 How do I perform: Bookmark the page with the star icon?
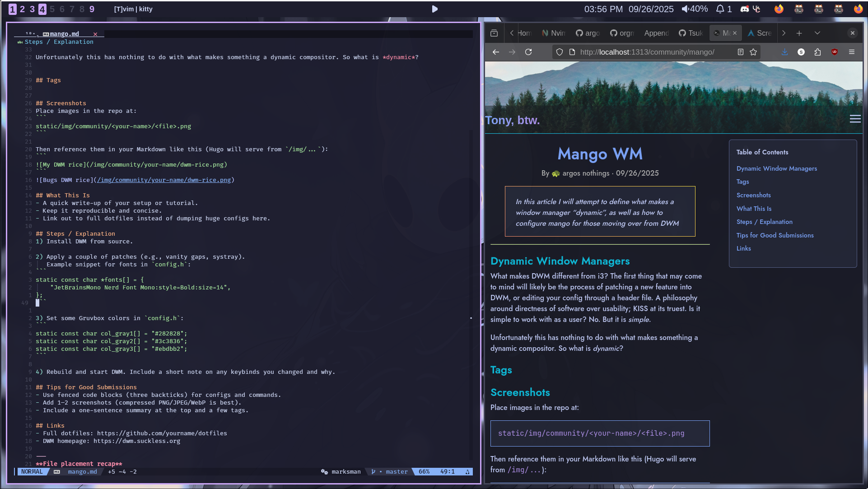[753, 52]
